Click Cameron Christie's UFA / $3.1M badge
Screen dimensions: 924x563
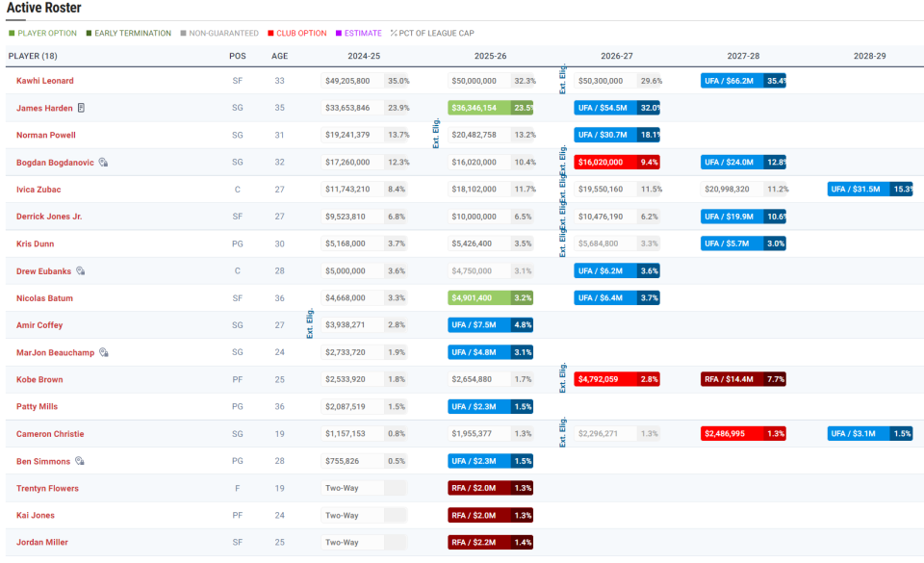[870, 433]
